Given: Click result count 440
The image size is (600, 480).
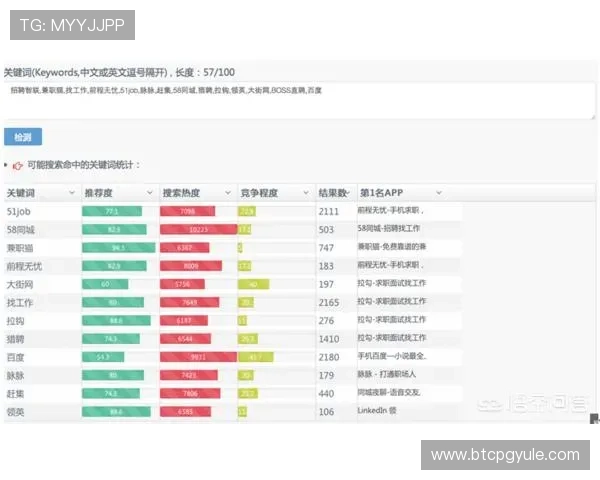Looking at the screenshot, I should point(326,394).
